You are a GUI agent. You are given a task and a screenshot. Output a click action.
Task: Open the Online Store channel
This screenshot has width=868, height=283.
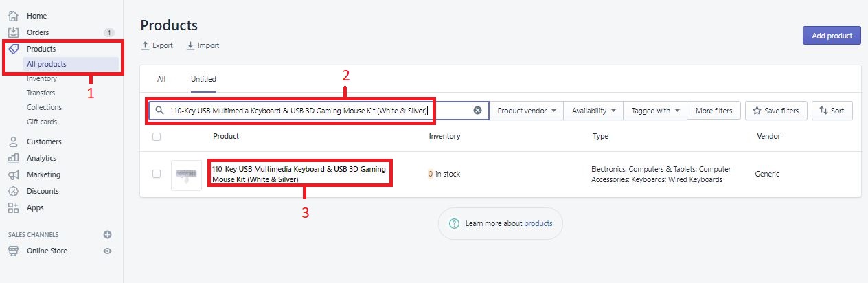(x=47, y=251)
